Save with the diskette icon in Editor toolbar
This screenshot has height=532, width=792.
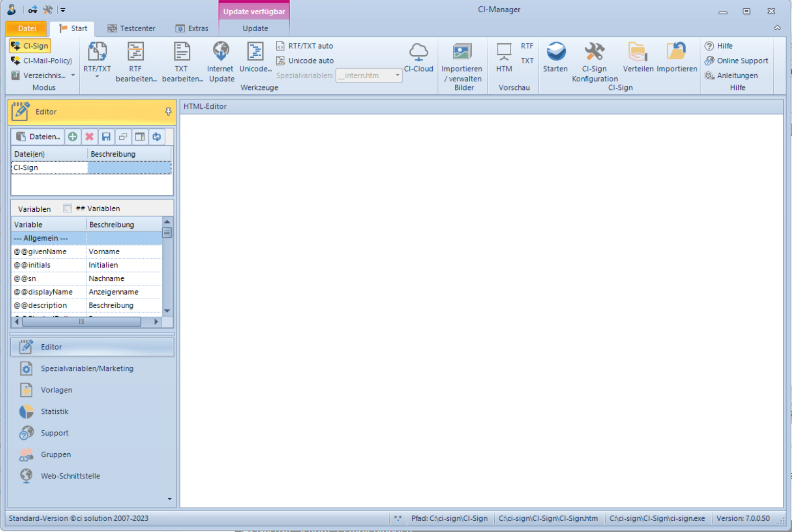pyautogui.click(x=106, y=137)
